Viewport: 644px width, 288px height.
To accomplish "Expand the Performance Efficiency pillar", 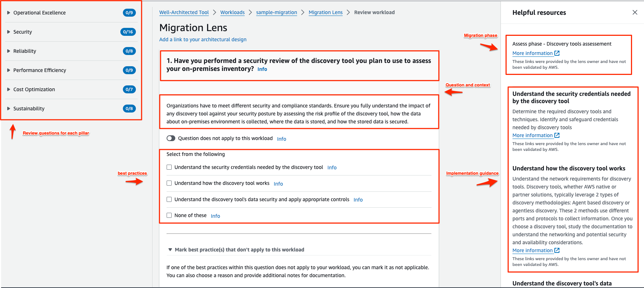I will (x=9, y=70).
